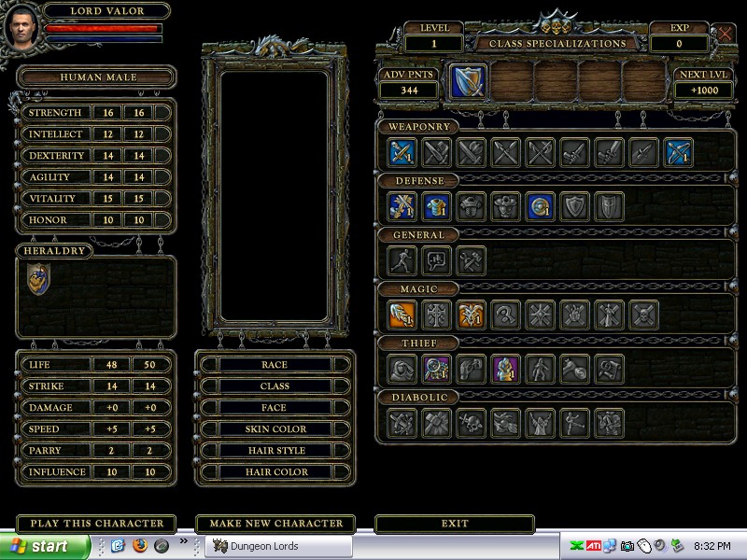Screen dimensions: 747x560
Task: Open the Defense skills section header
Action: (x=418, y=181)
